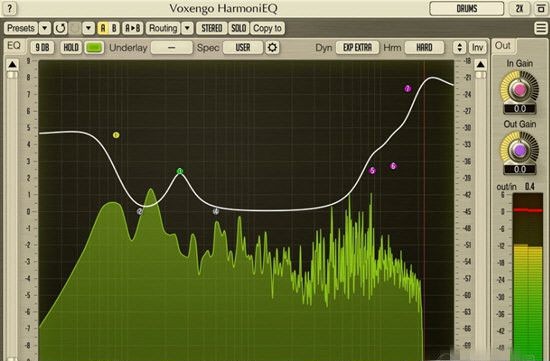The image size is (550, 361).
Task: Select magenta EQ band point 6
Action: point(393,166)
